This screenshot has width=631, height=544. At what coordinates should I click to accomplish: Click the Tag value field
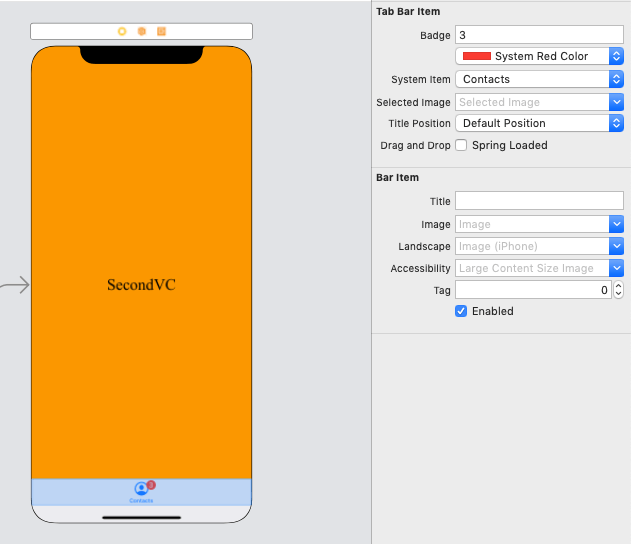tap(533, 290)
